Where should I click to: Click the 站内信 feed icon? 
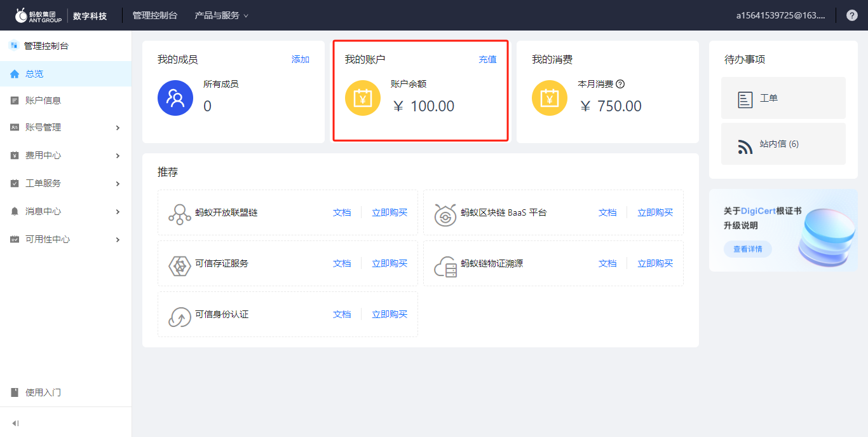pos(745,146)
